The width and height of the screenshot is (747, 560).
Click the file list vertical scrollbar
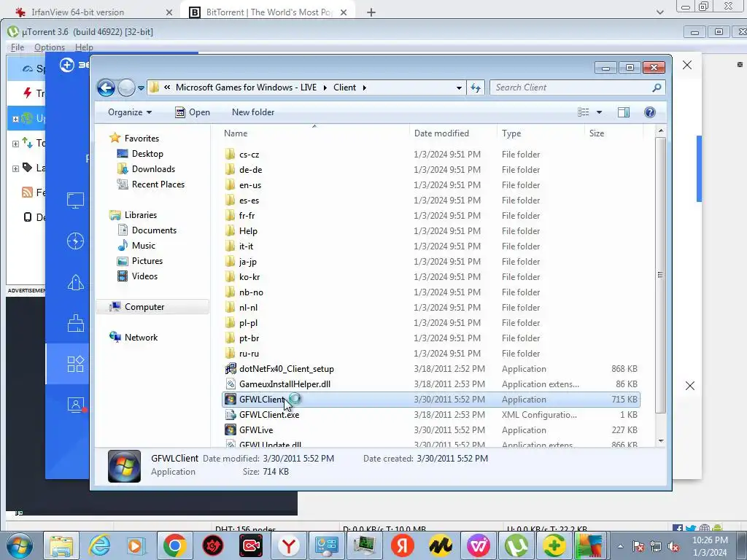tap(660, 275)
